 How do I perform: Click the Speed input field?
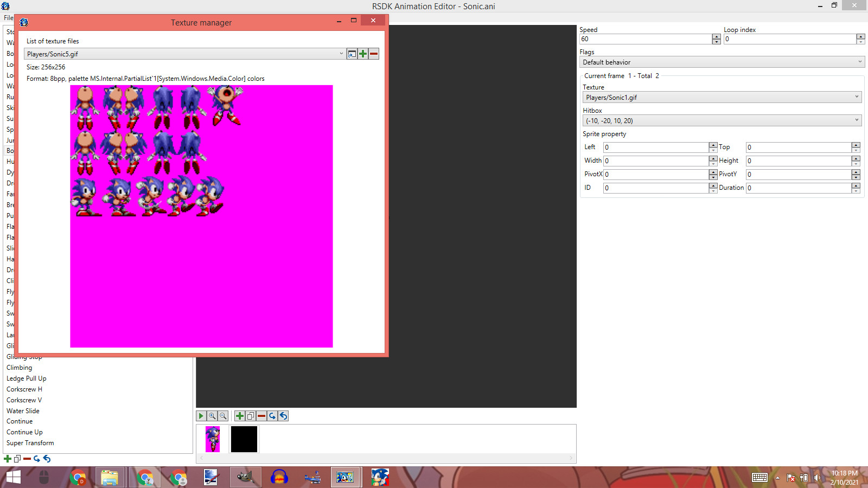click(646, 39)
